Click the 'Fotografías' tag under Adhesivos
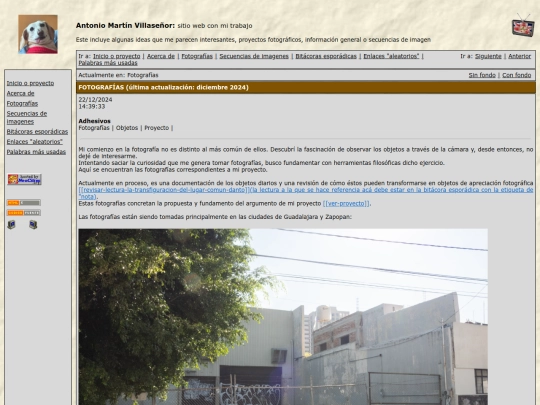Image resolution: width=540 pixels, height=405 pixels. pyautogui.click(x=94, y=128)
